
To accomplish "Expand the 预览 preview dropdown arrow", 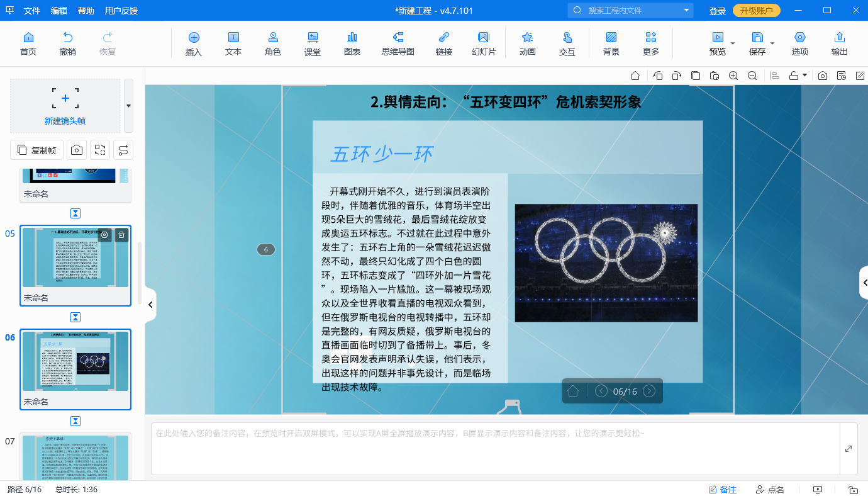I will (733, 43).
